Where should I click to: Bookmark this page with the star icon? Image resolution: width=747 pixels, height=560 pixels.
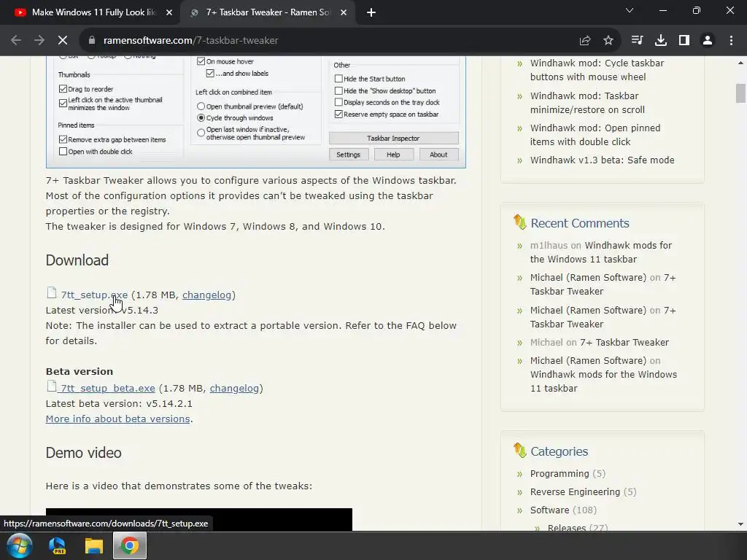pyautogui.click(x=608, y=41)
